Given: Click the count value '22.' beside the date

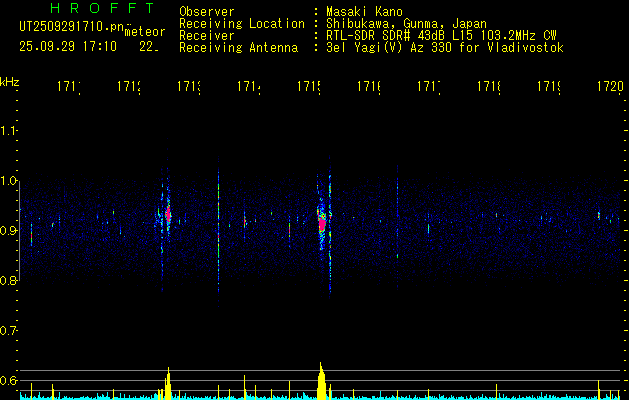Looking at the screenshot, I should click(x=149, y=47).
